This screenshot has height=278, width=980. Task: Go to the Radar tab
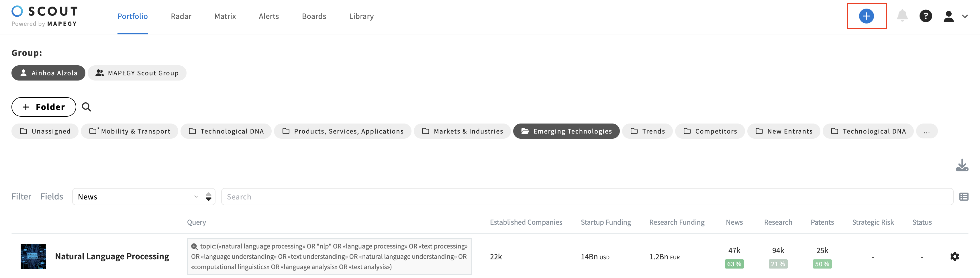(181, 16)
